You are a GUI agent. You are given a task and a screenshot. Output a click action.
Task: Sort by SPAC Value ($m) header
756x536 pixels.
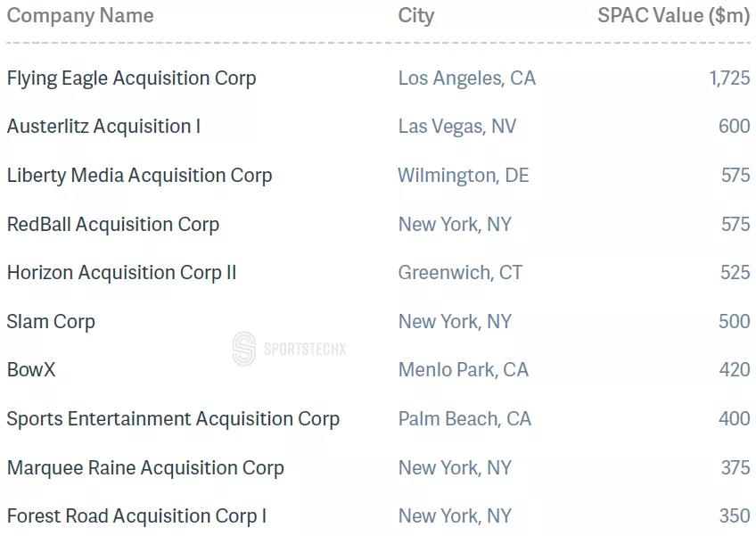pyautogui.click(x=674, y=15)
